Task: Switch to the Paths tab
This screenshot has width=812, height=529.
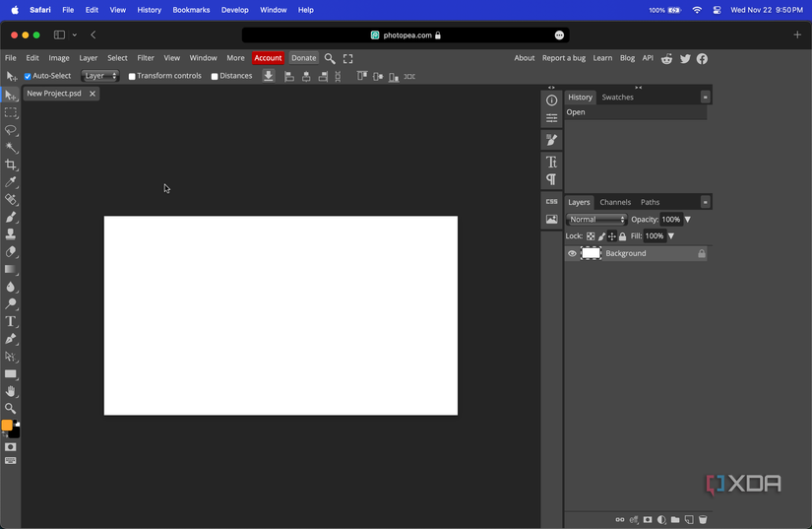Action: click(650, 202)
